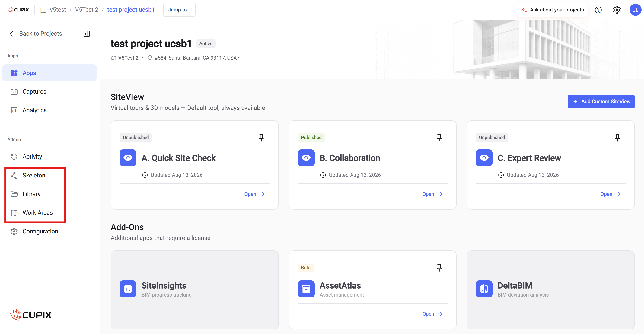
Task: Click Unpublished badge on C. Expert Review
Action: click(x=492, y=137)
